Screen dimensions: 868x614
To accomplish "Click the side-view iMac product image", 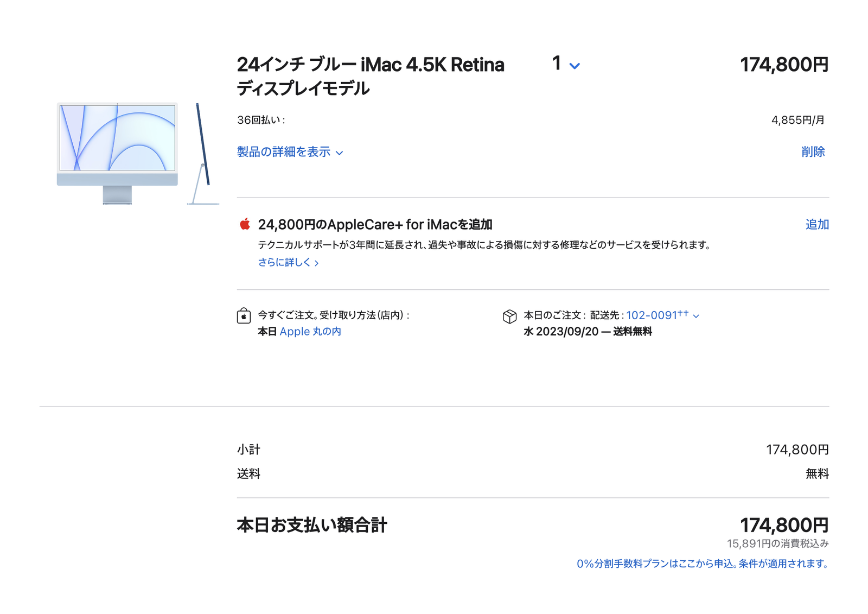I will [203, 154].
